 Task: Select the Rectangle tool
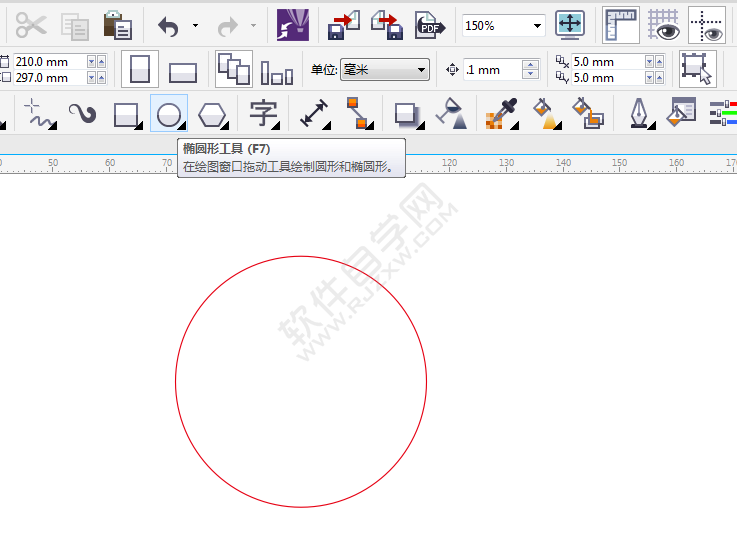click(125, 115)
